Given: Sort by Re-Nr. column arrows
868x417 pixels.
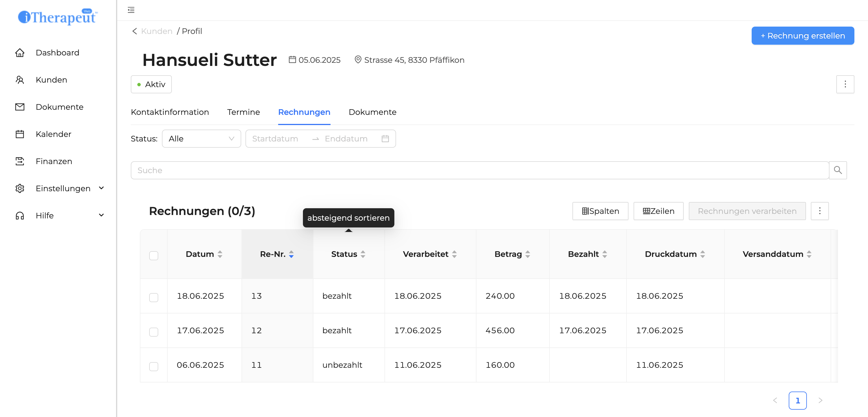Looking at the screenshot, I should pos(291,254).
